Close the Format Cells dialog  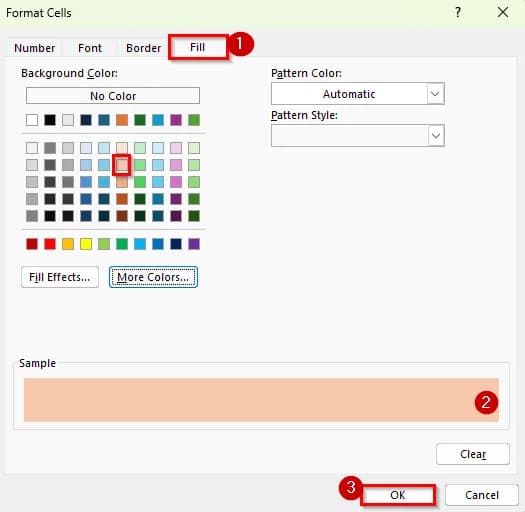pos(503,12)
